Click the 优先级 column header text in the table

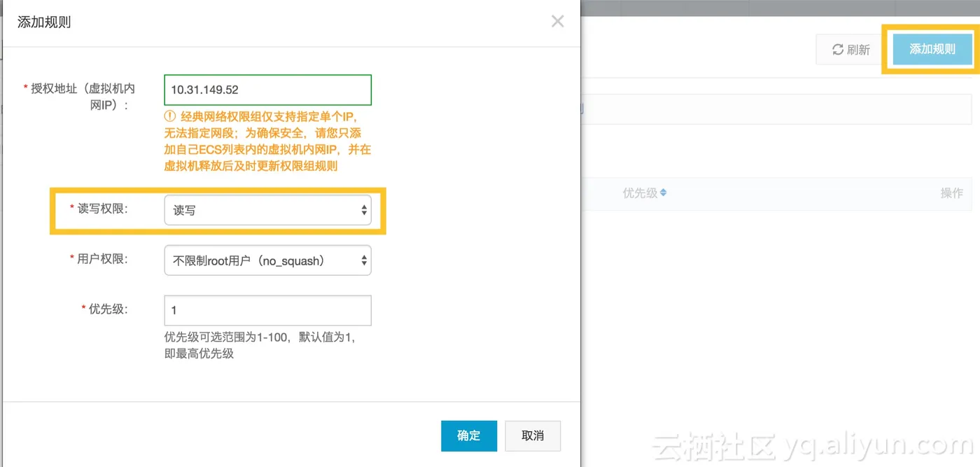(640, 193)
